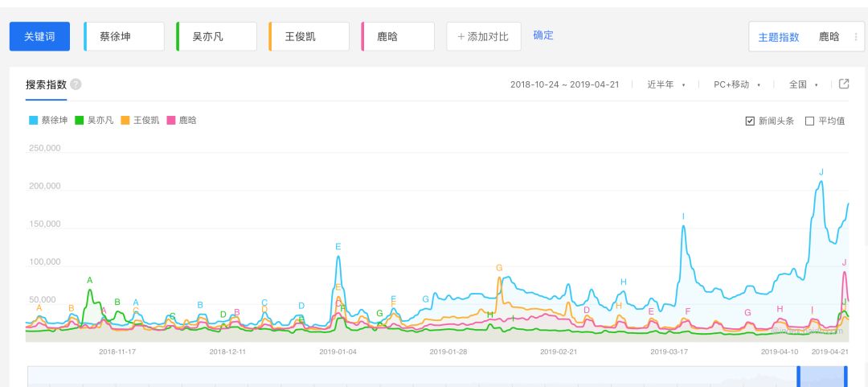Click the help question mark beside 搜索指数
The image size is (868, 387).
(x=76, y=84)
